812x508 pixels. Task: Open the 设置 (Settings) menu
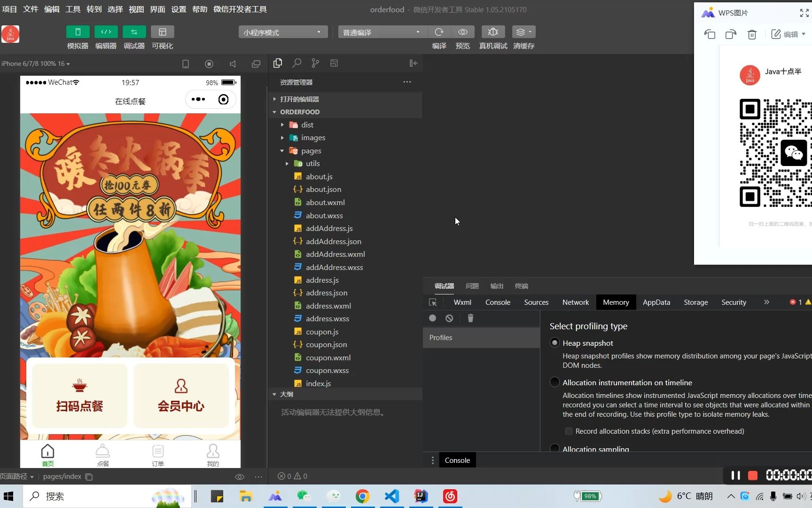coord(179,9)
